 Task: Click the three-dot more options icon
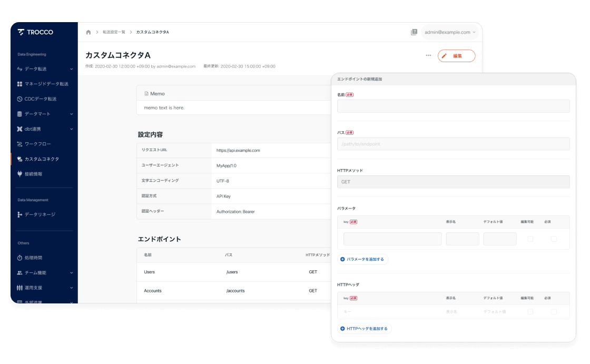click(x=428, y=56)
